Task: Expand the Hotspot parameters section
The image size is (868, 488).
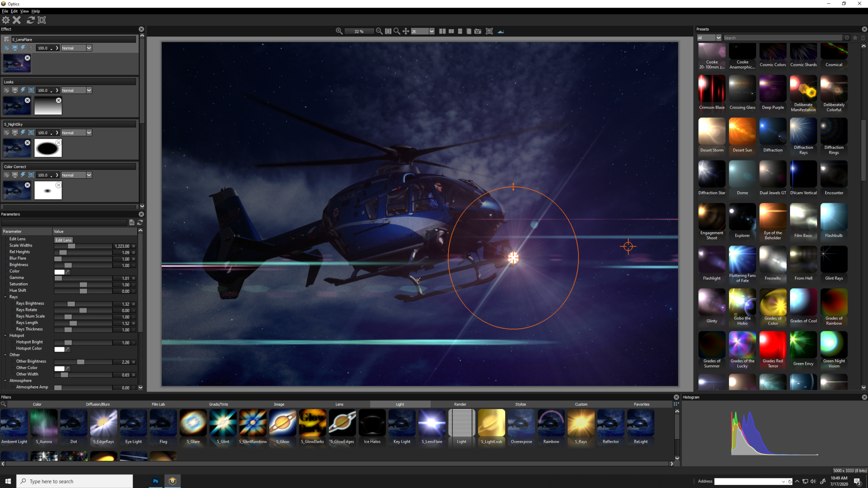Action: [x=6, y=335]
